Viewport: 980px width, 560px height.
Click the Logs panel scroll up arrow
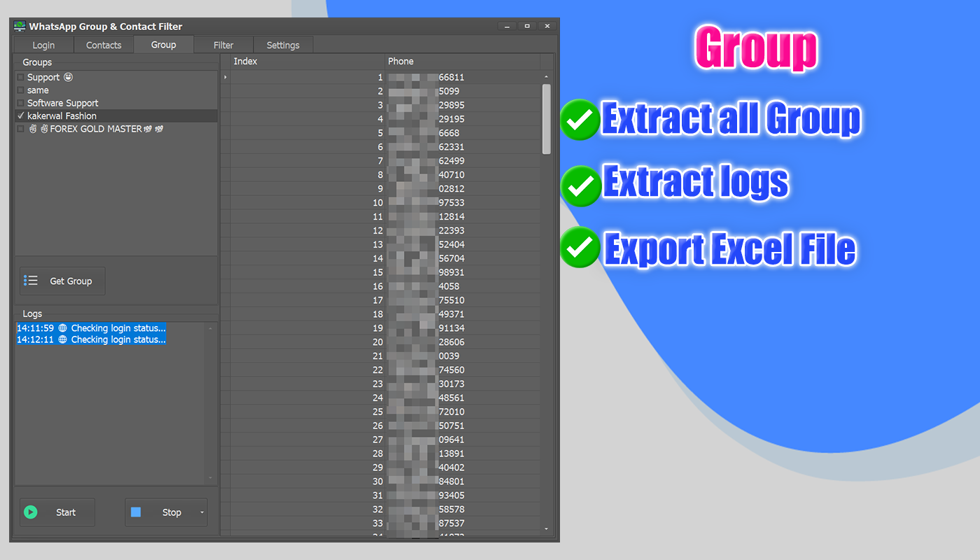coord(211,328)
